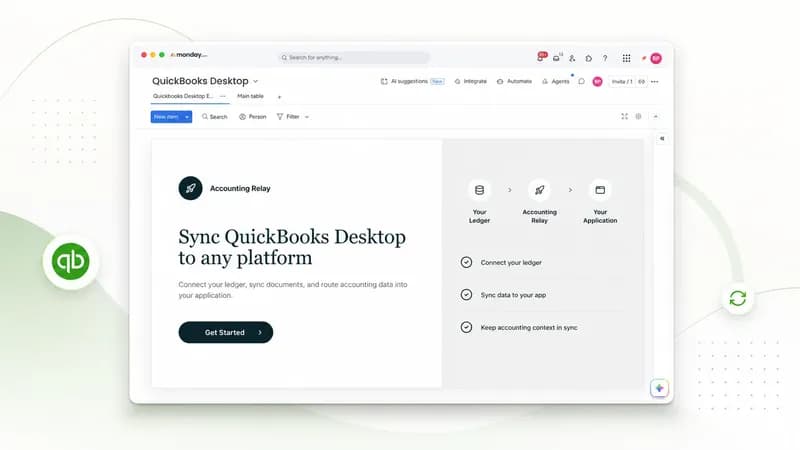Open the Automate center
The height and width of the screenshot is (450, 800).
[514, 81]
